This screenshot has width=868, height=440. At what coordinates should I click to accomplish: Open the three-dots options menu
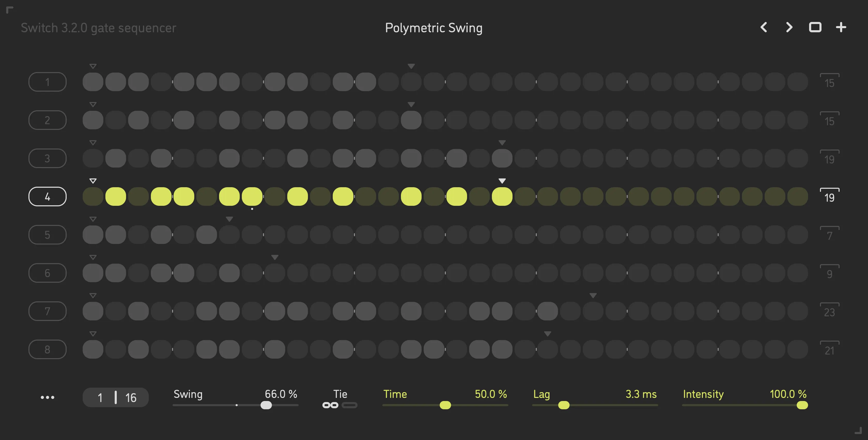48,398
